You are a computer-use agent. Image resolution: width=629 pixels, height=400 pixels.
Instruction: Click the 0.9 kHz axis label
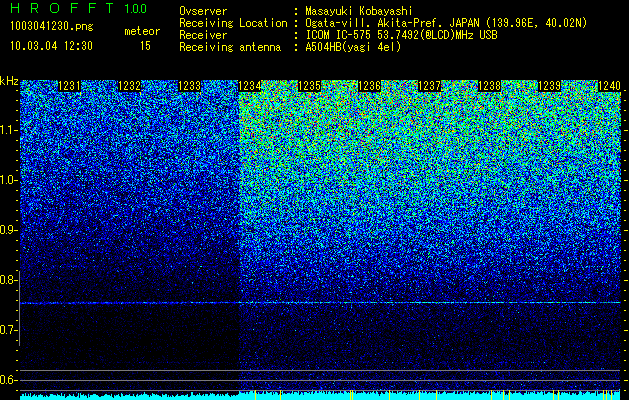tap(8, 230)
